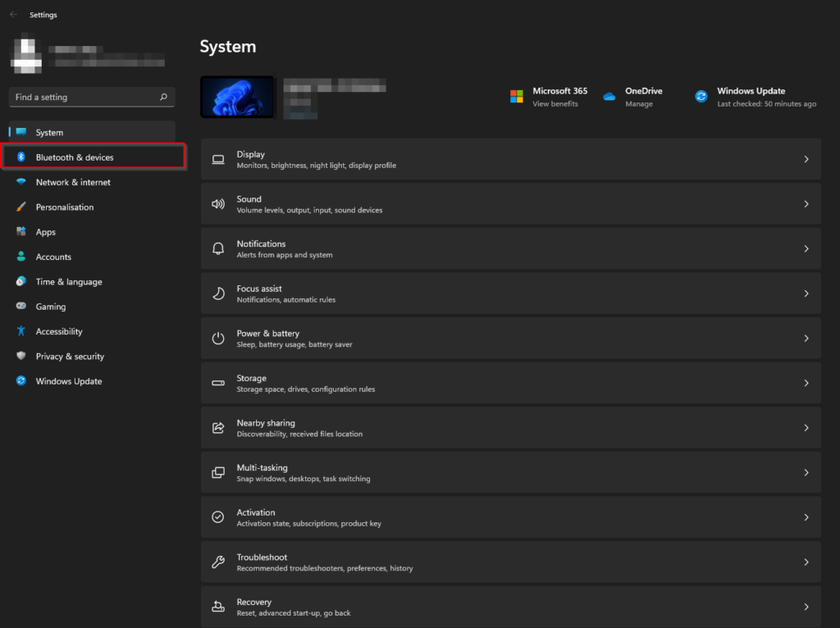
Task: Click the Sound speaker icon
Action: click(x=218, y=204)
